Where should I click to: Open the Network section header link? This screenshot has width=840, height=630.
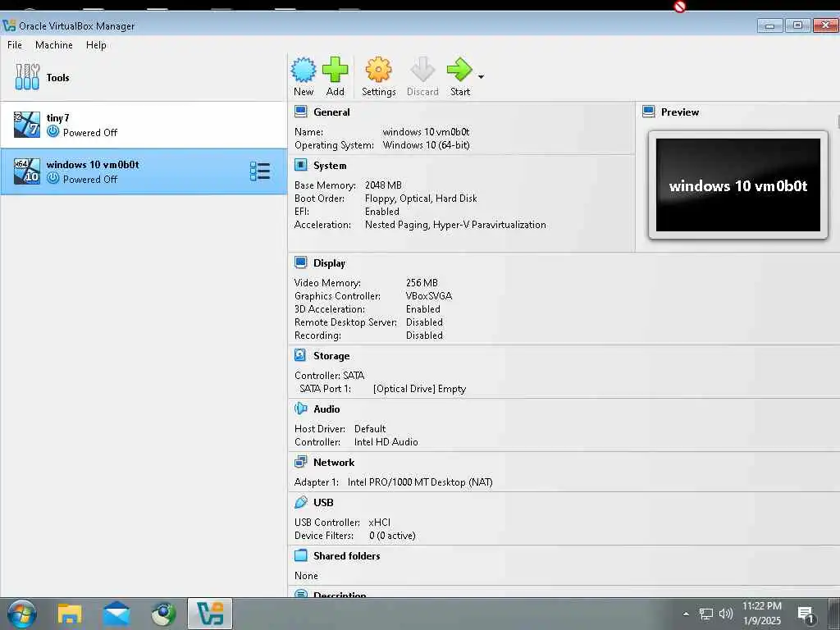coord(334,462)
